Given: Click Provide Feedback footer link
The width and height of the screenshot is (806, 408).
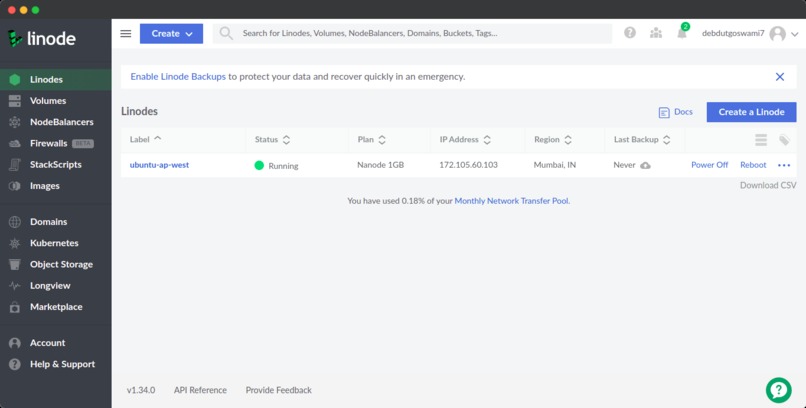Looking at the screenshot, I should (x=279, y=390).
